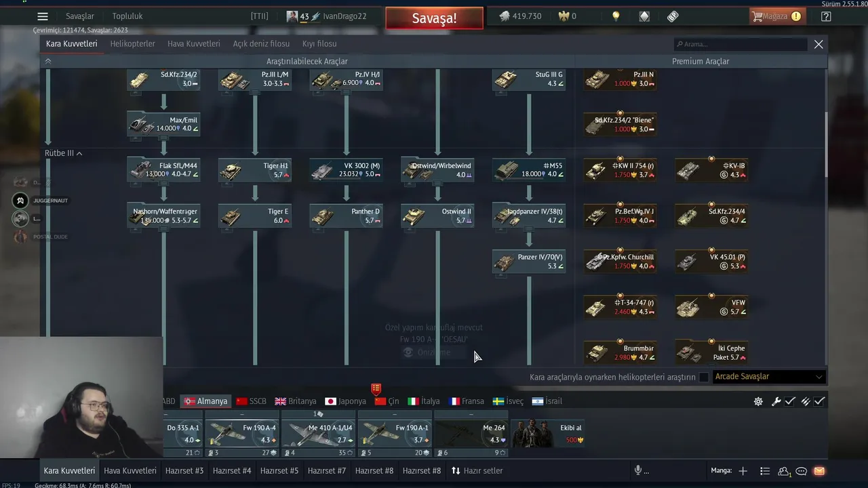This screenshot has width=868, height=488.
Task: Collapse the research tree via the top-left chevron
Action: click(x=48, y=61)
